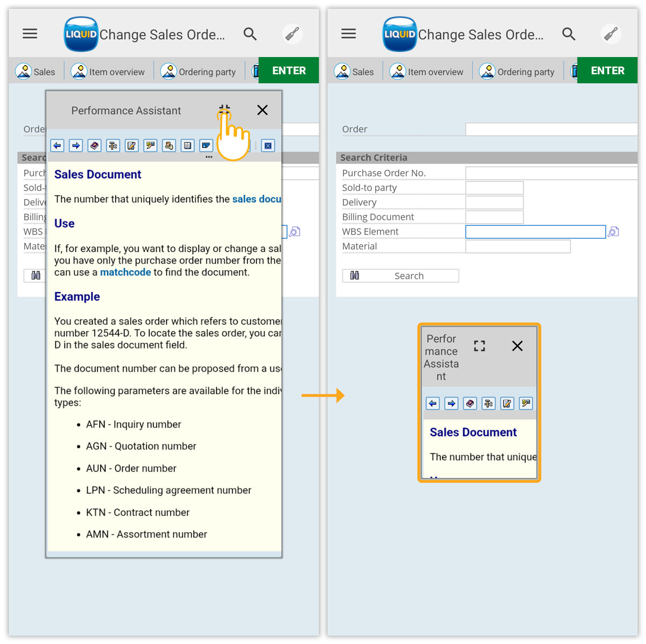Screen dimensions: 646x644
Task: Follow the 'matchcode' hyperlink in help text
Action: (x=125, y=272)
